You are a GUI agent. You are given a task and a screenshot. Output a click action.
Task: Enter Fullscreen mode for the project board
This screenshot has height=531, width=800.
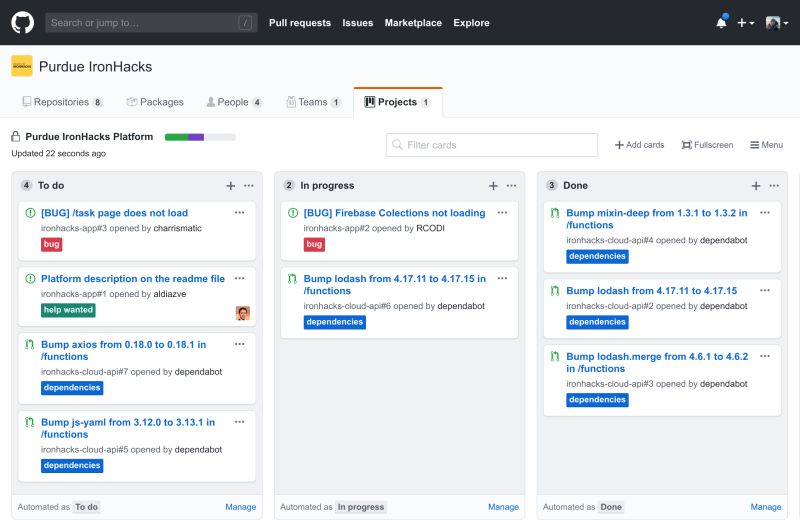pyautogui.click(x=707, y=145)
